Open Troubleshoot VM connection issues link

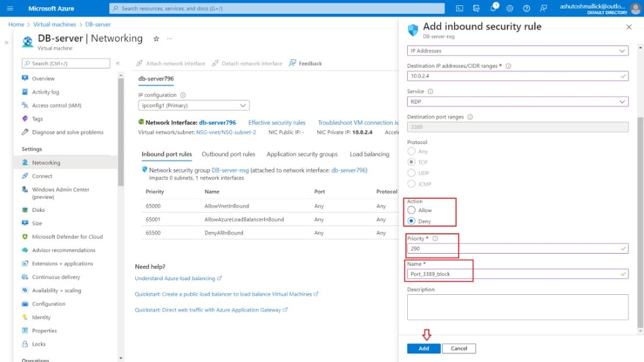tap(358, 123)
